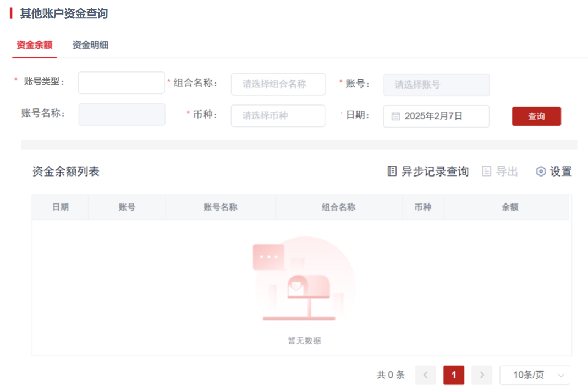This screenshot has width=588, height=391.
Task: Expand the 组合名称 selector
Action: point(278,84)
